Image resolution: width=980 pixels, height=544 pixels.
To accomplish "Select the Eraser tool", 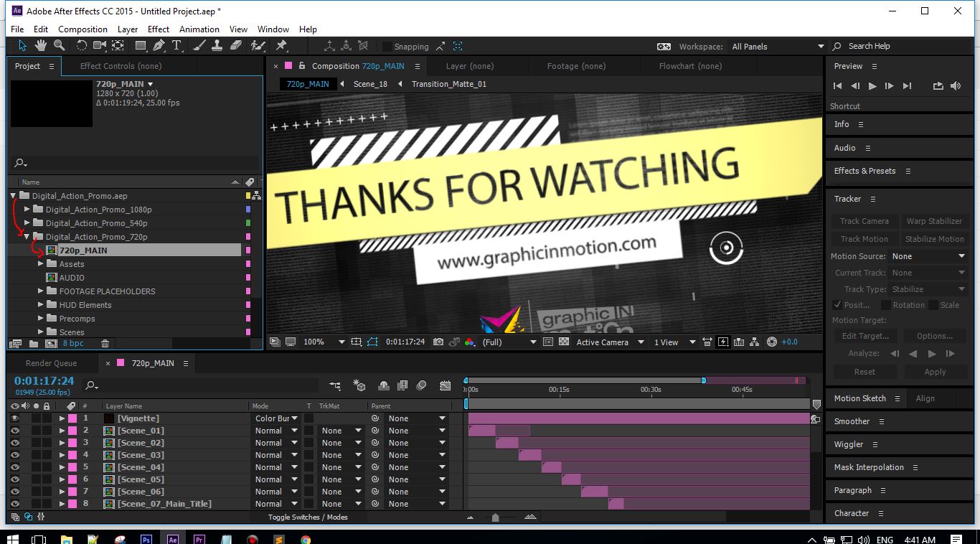I will (x=236, y=45).
